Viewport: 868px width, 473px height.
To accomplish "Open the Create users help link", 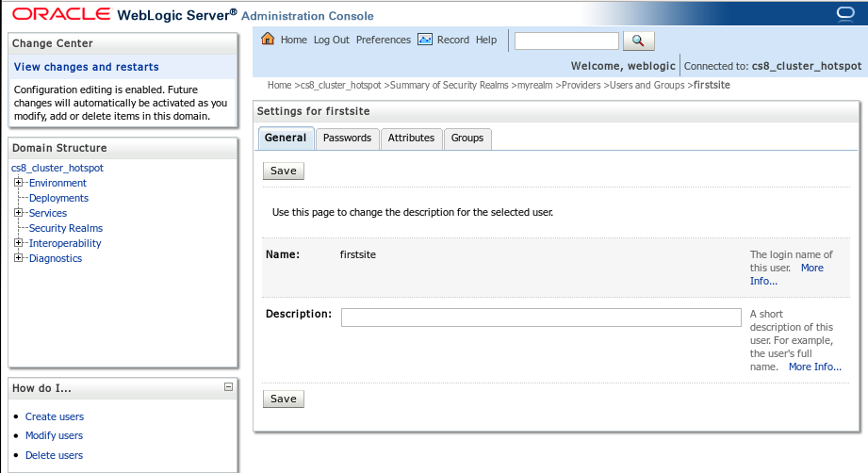I will point(55,416).
